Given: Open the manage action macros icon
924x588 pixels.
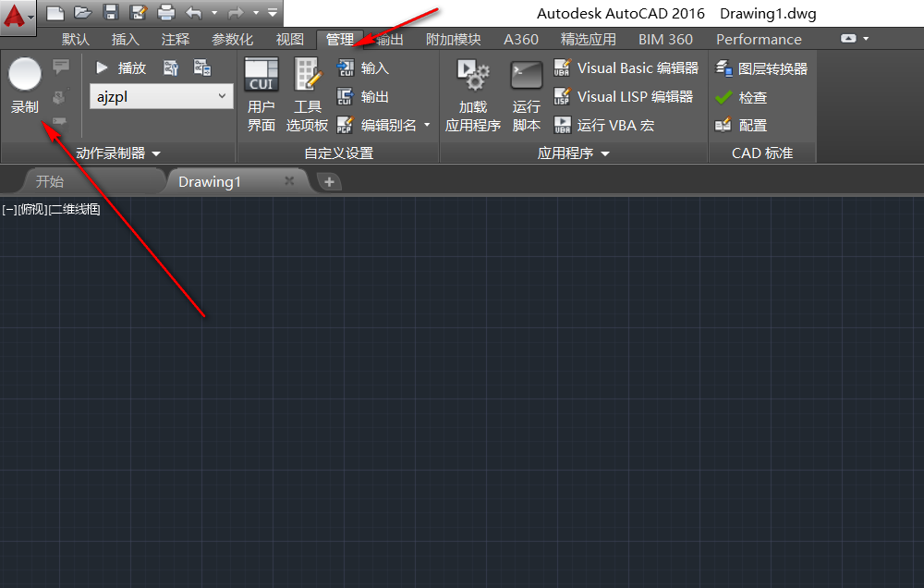Looking at the screenshot, I should click(x=202, y=67).
